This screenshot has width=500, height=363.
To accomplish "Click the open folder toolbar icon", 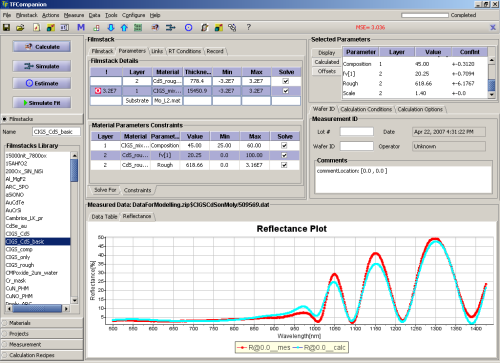I will [20, 28].
